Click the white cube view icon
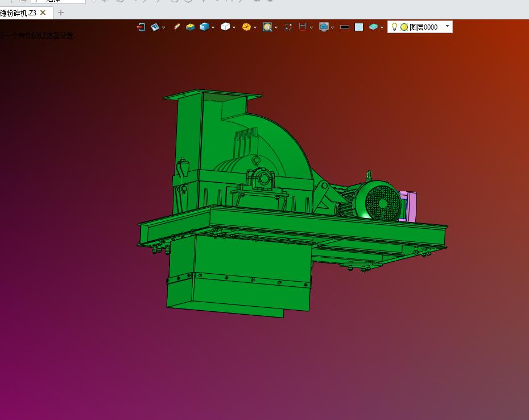The width and height of the screenshot is (529, 420). coord(225,27)
